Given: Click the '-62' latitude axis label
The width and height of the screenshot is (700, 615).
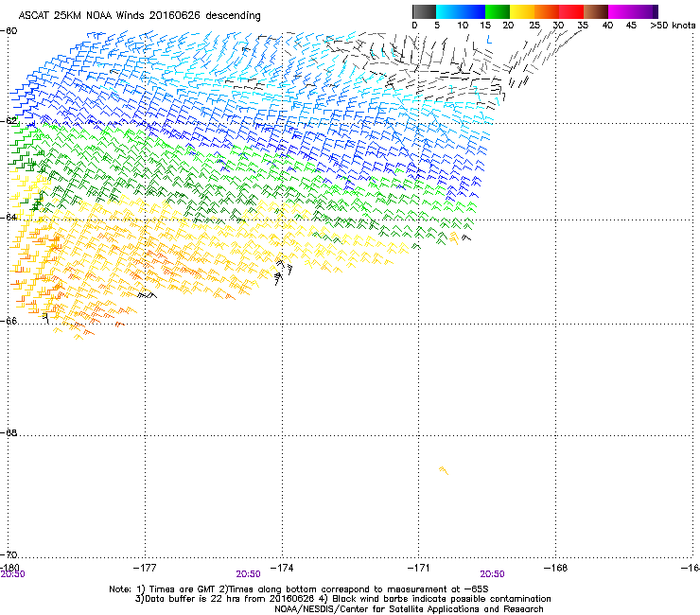Looking at the screenshot, I should [9, 121].
